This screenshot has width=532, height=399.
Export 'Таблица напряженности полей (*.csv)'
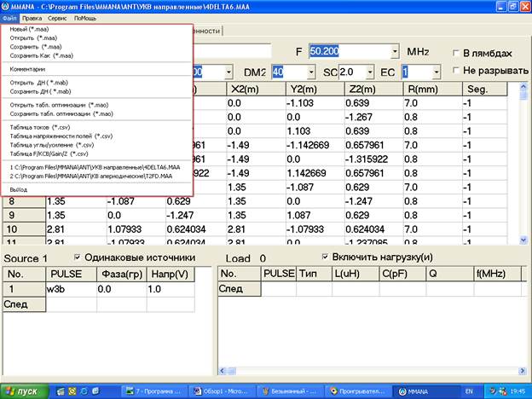click(61, 136)
